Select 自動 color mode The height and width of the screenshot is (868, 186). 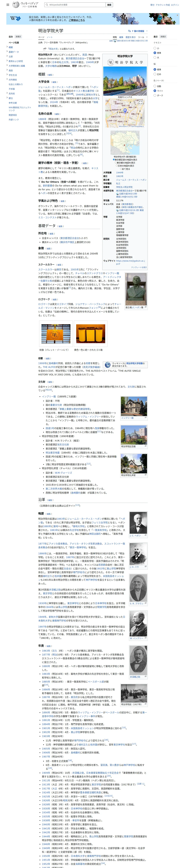155,86
